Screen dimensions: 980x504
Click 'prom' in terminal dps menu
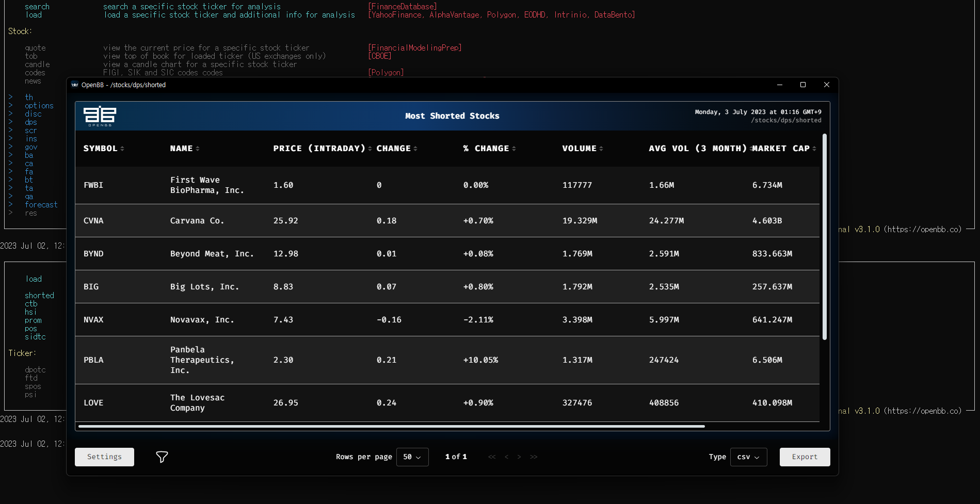[x=33, y=320]
